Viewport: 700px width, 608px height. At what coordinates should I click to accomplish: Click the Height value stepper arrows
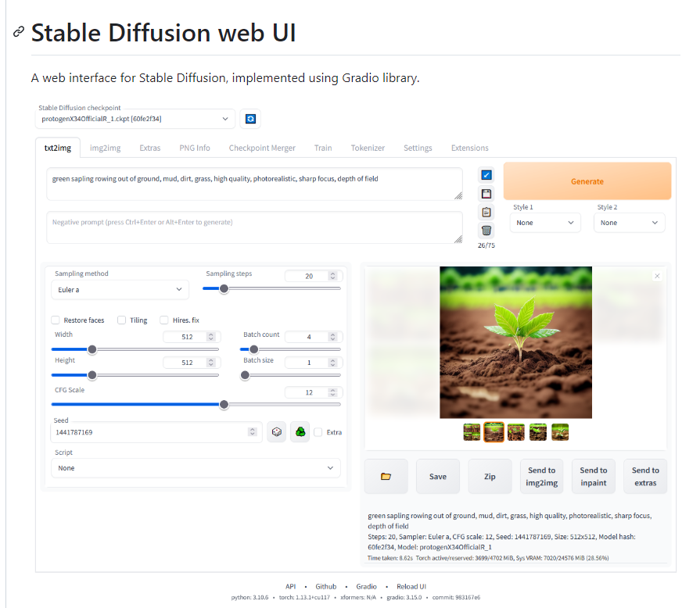click(x=211, y=363)
